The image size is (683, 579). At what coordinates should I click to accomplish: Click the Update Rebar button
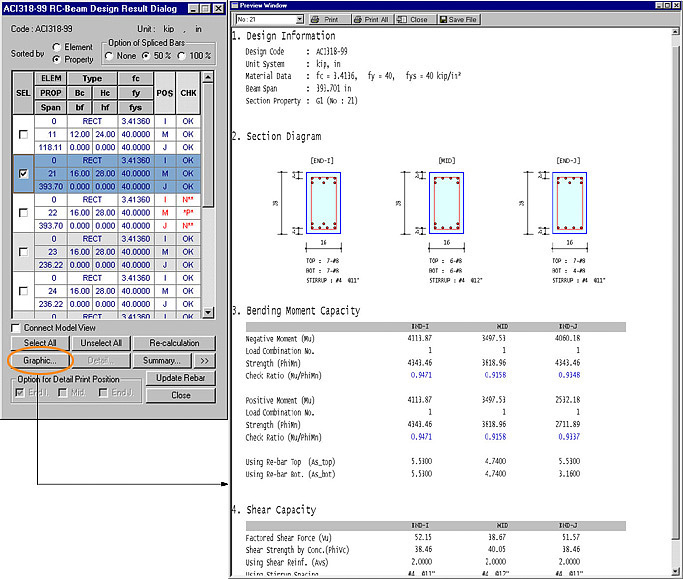pyautogui.click(x=180, y=378)
